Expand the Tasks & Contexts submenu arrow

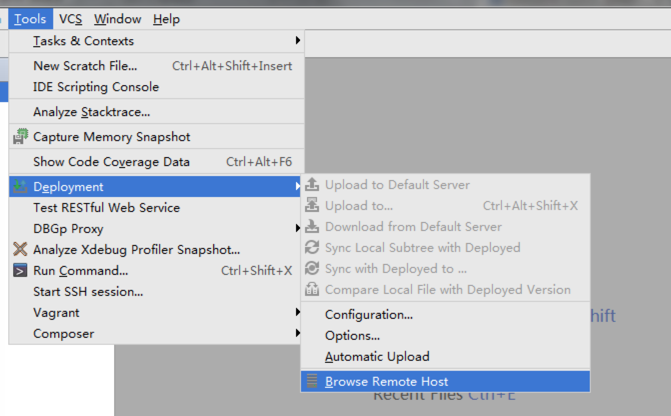(297, 41)
